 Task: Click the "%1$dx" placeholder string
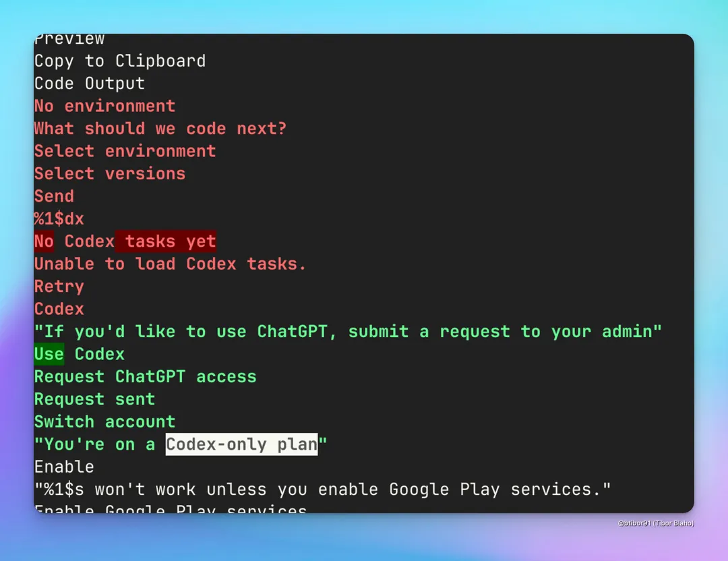click(x=59, y=218)
